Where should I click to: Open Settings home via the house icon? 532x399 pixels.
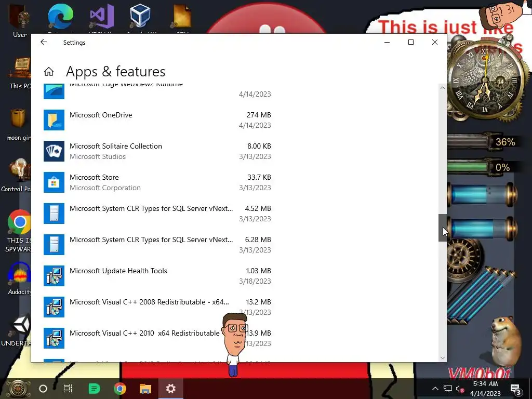pyautogui.click(x=49, y=72)
